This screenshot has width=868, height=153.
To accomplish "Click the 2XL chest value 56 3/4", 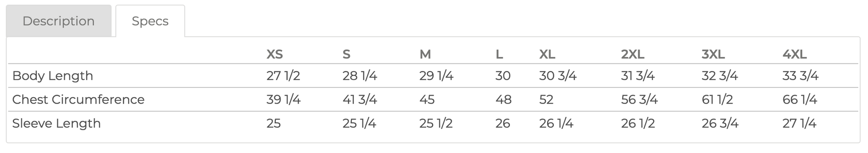I will click(x=639, y=99).
